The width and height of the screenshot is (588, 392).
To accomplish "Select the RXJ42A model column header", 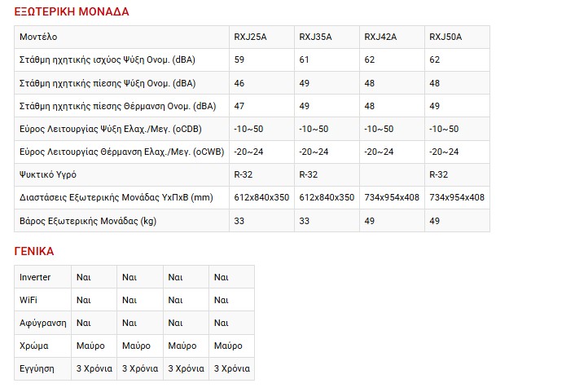I will (380, 37).
